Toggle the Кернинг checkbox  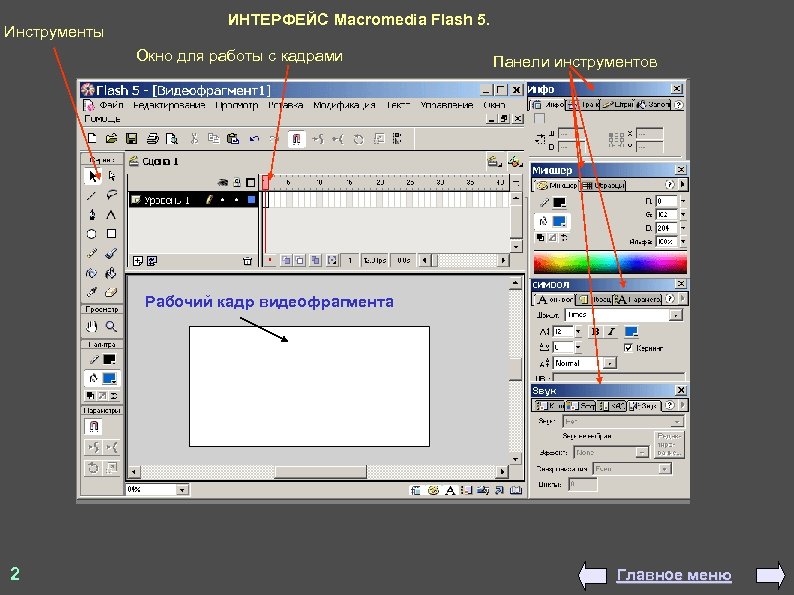[x=628, y=347]
